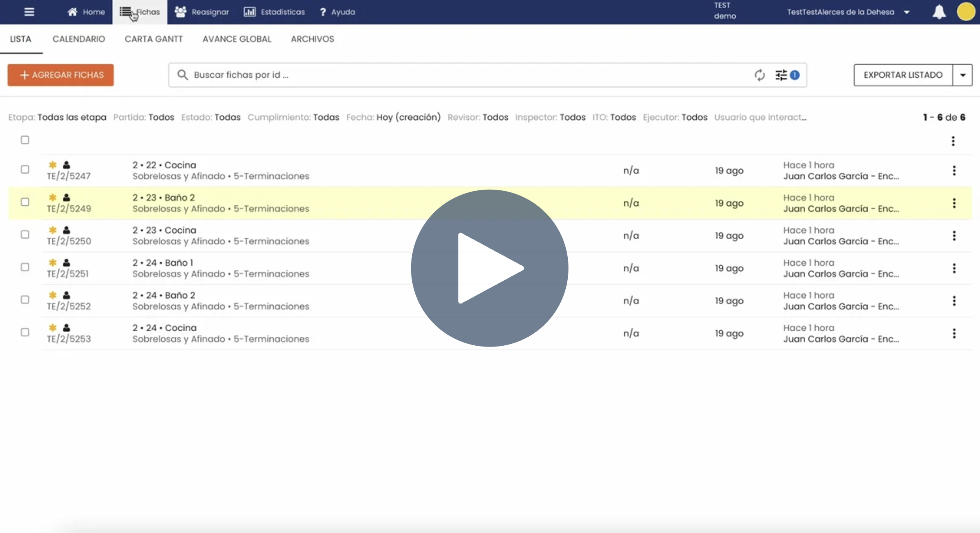Open three-dot menu for TE/2/5253
This screenshot has width=980, height=533.
click(954, 334)
